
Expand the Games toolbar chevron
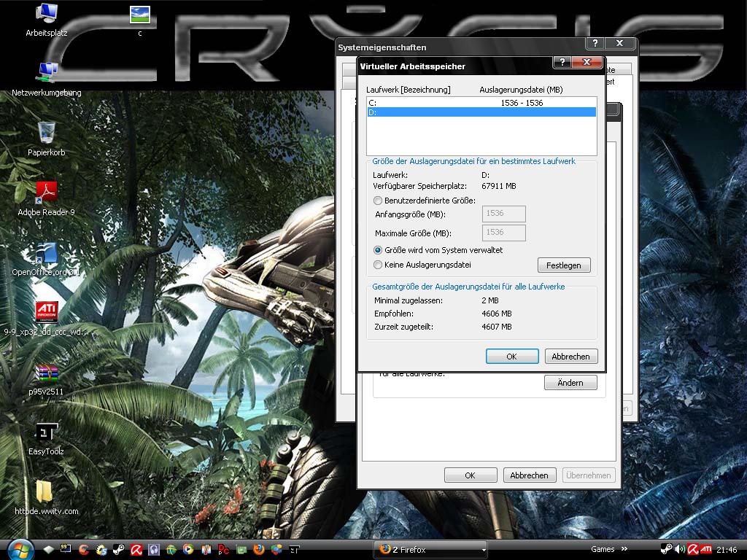pos(624,549)
